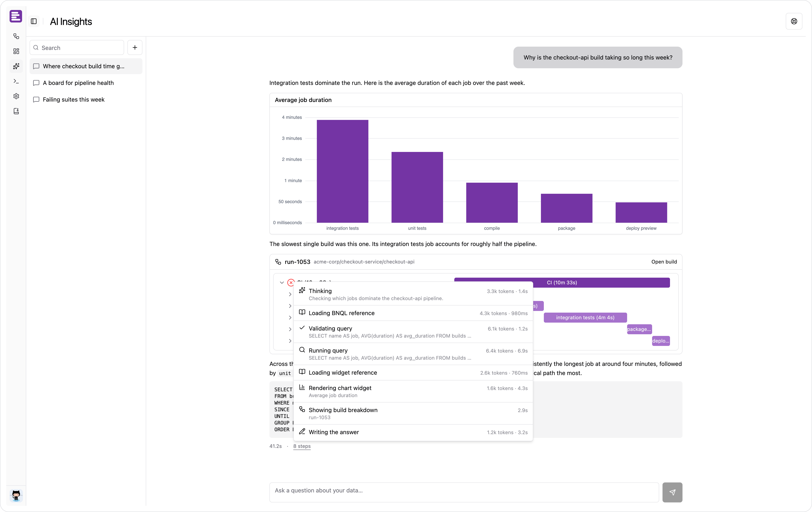The image size is (812, 512).
Task: Click the red failed status icon on the CI row
Action: coord(291,282)
